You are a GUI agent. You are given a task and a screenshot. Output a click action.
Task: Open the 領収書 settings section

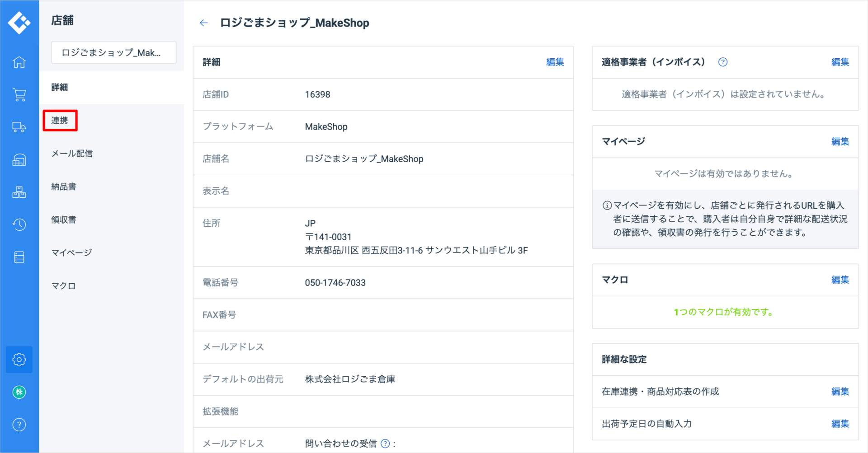[x=63, y=219]
